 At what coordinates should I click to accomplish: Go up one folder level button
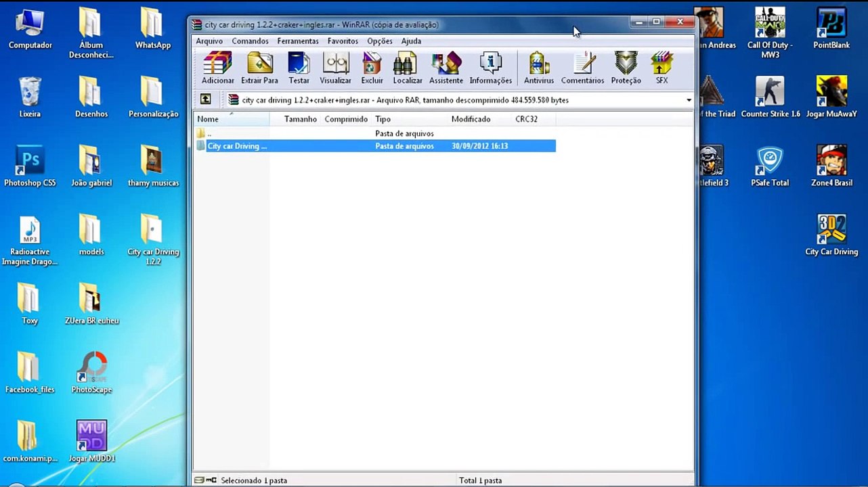tap(205, 99)
